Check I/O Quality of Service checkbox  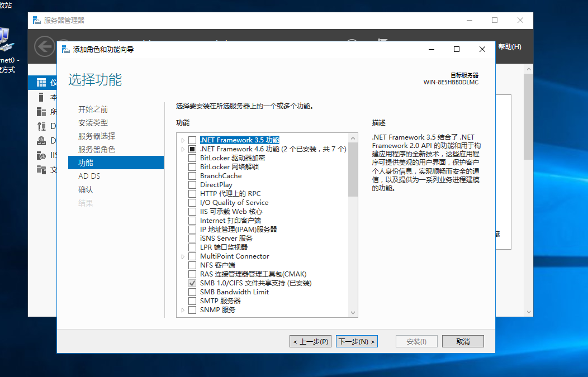coord(192,203)
